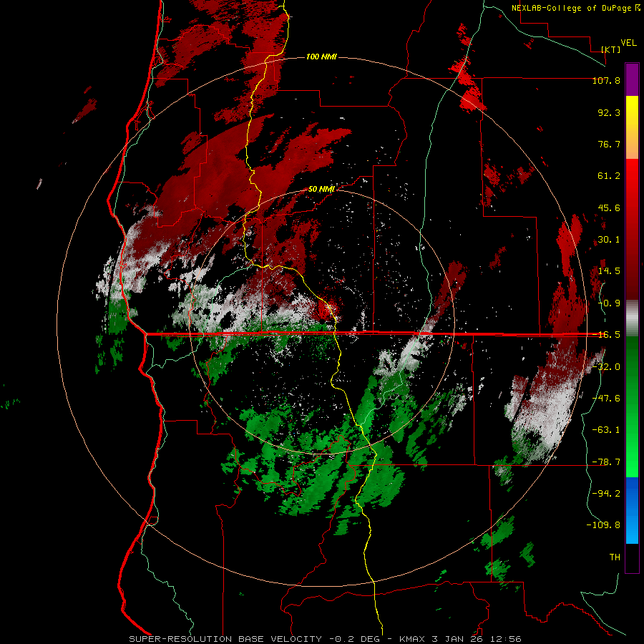Select the -47.6 velocity scale value
This screenshot has width=644, height=644.
pyautogui.click(x=606, y=399)
